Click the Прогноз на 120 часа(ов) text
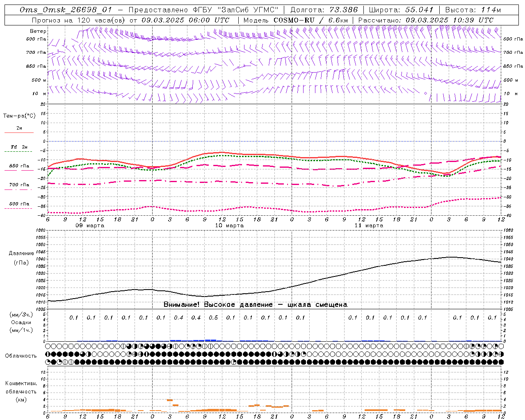525x420 pixels. point(79,20)
